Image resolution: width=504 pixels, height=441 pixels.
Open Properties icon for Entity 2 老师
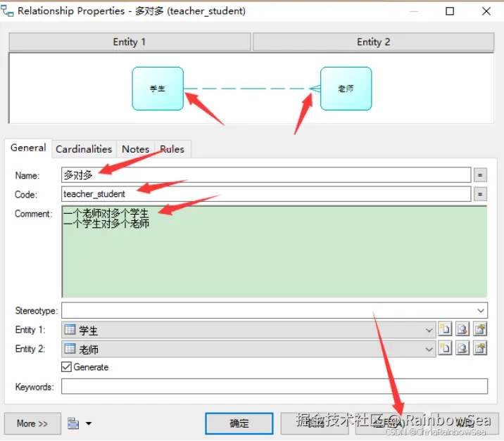point(480,348)
